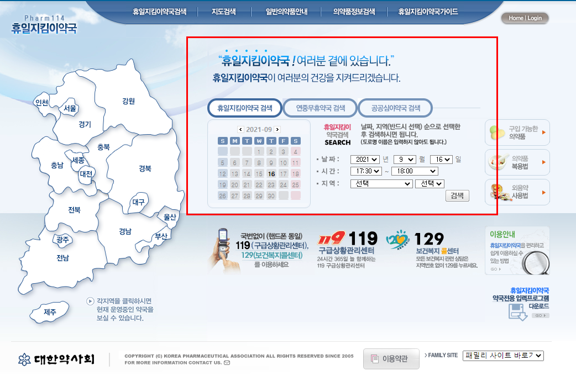Open the day dropdown showing 16
The width and height of the screenshot is (576, 392).
tap(441, 160)
